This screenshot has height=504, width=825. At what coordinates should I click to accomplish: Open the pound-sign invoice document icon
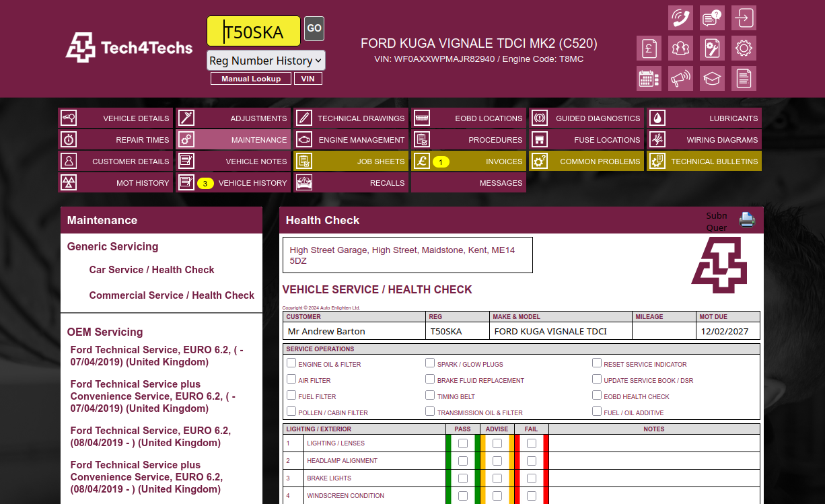(x=649, y=48)
